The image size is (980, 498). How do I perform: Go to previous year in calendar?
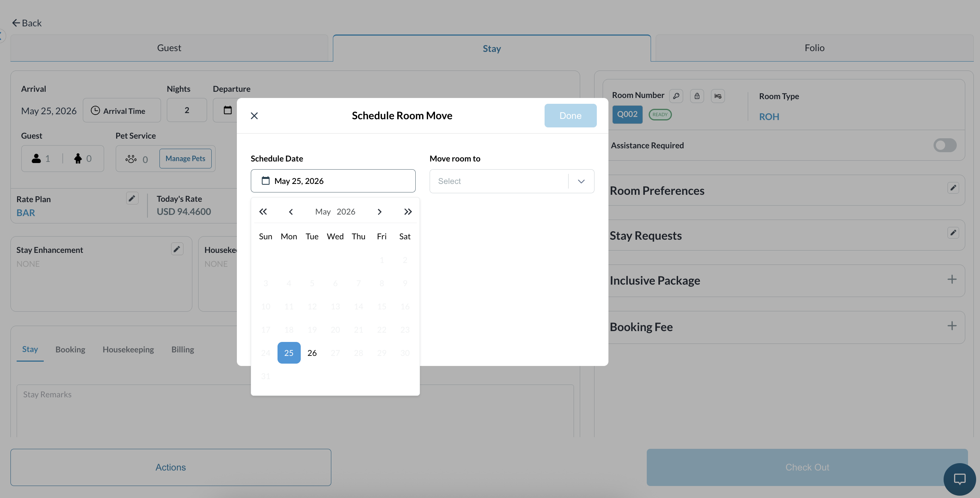coord(263,211)
